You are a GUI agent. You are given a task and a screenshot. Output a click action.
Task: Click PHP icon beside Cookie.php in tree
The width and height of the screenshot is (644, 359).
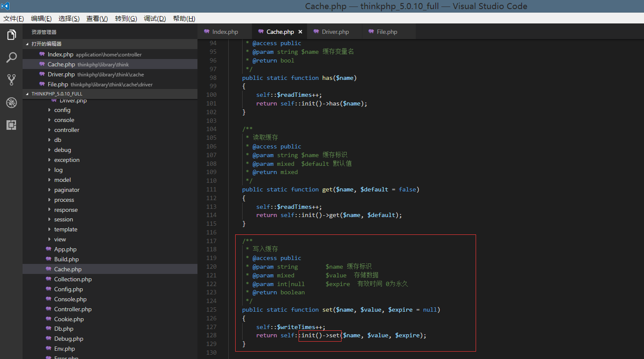point(49,319)
